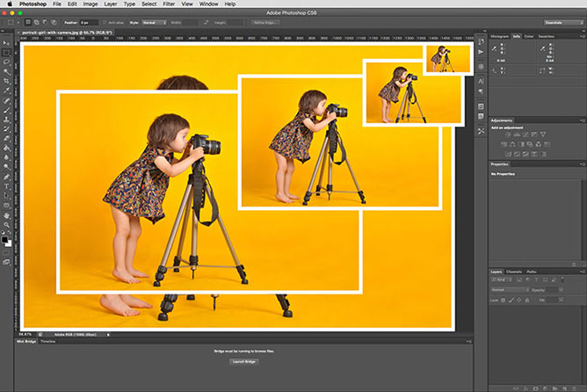
Task: Switch to the Swatches tab
Action: click(547, 36)
